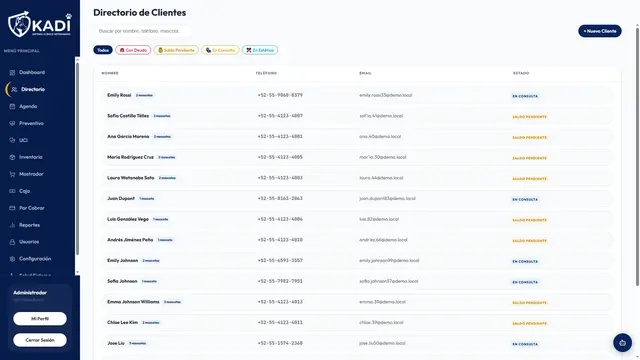
Task: Open Agenda menu item
Action: click(x=28, y=106)
